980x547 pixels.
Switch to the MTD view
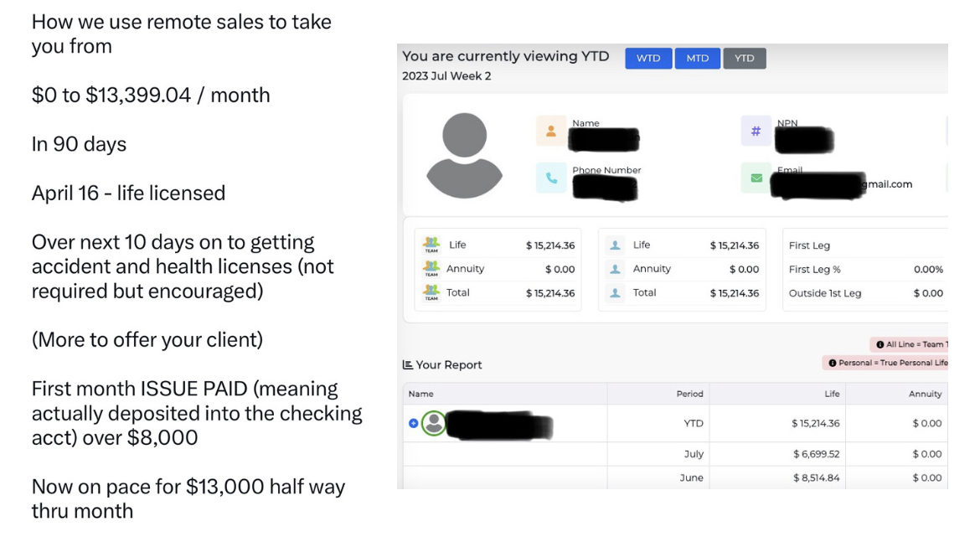click(x=697, y=59)
